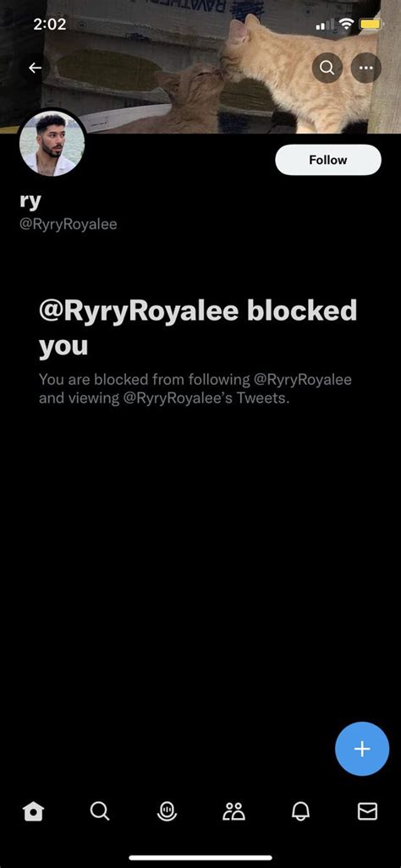This screenshot has height=868, width=401.
Task: Open the Notifications bell tab
Action: (301, 811)
